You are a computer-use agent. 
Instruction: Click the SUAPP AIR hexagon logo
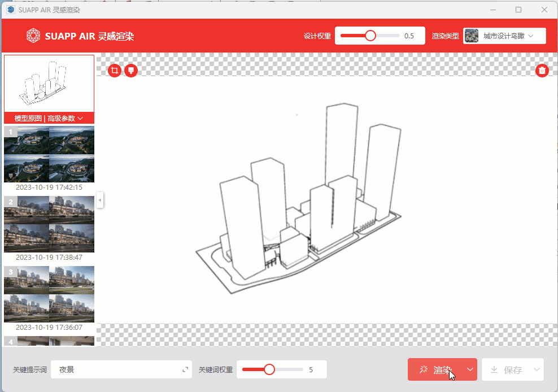pos(33,36)
